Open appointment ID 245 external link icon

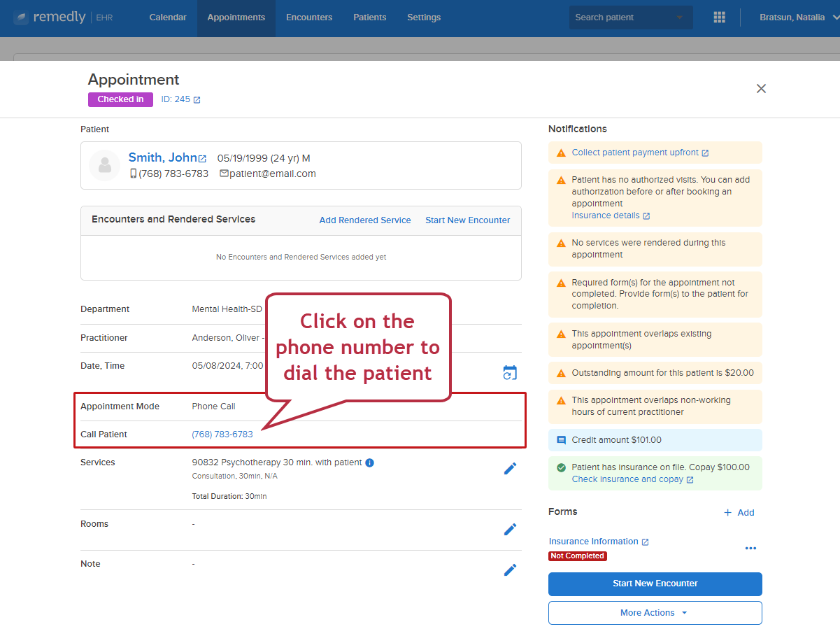[x=197, y=100]
